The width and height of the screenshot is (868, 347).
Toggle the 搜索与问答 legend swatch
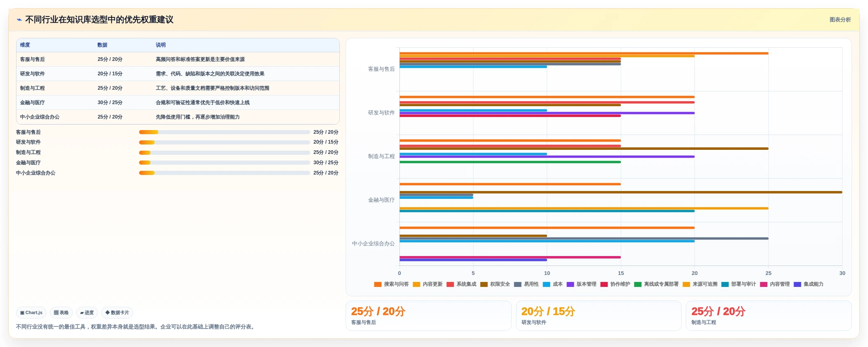(378, 284)
